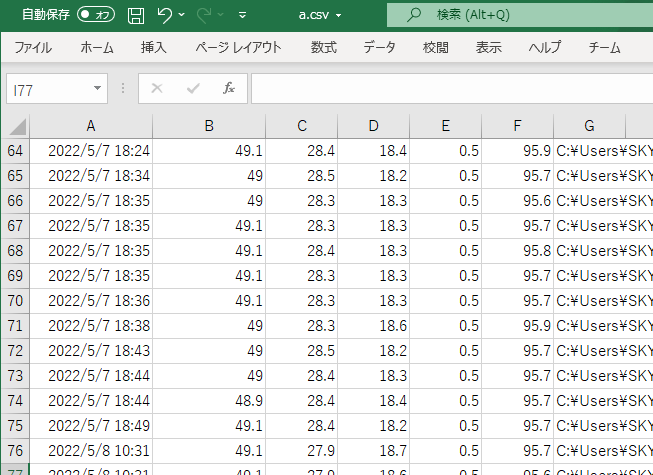Switch to the 表示 tab

click(x=489, y=47)
